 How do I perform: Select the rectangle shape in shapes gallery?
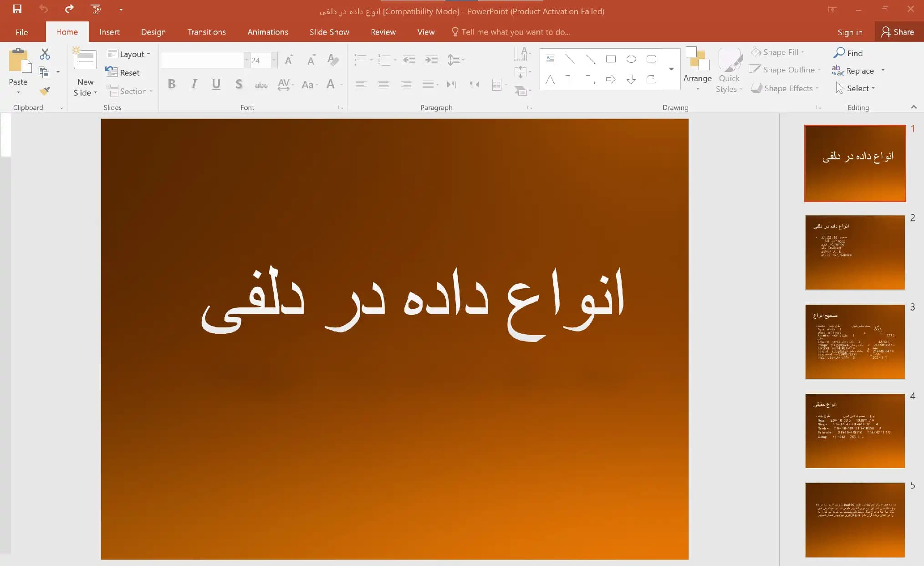tap(611, 59)
